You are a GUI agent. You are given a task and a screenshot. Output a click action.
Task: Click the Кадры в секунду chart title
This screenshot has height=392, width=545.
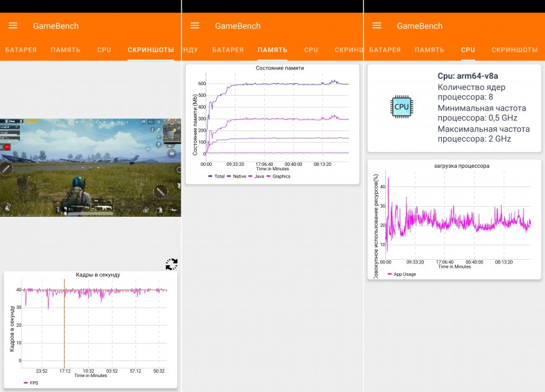(x=98, y=275)
